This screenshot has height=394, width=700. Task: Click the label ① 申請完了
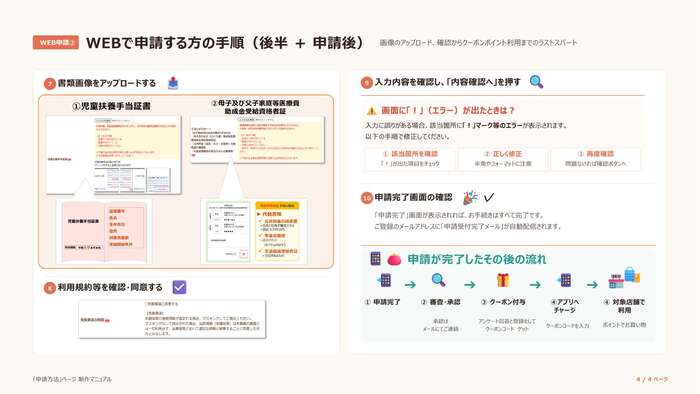coord(383,302)
